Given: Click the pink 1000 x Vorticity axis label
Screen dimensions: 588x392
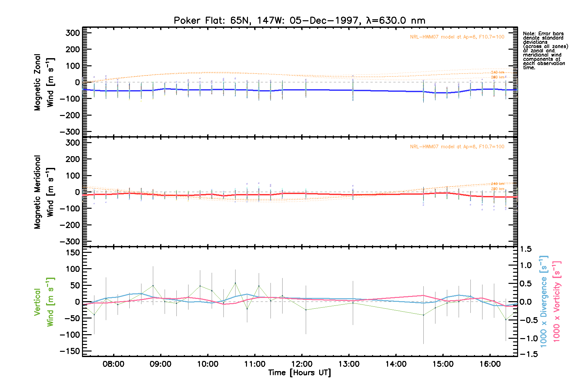Looking at the screenshot, I should coord(557,302).
